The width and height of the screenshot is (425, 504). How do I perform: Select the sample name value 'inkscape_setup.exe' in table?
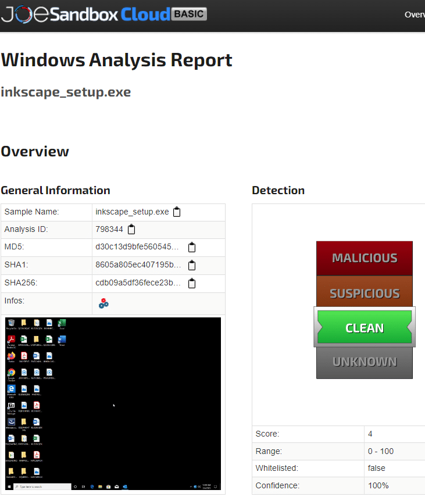[x=132, y=212]
